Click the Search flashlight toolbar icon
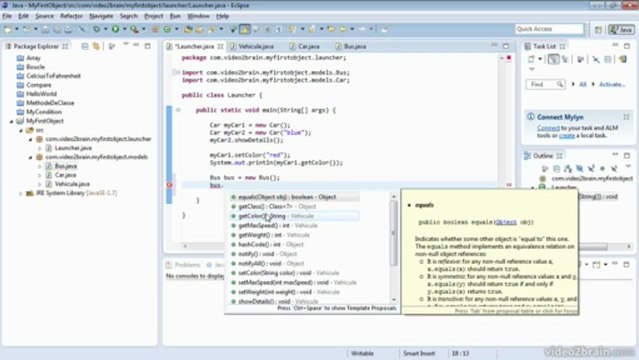The image size is (639, 360). click(x=212, y=29)
